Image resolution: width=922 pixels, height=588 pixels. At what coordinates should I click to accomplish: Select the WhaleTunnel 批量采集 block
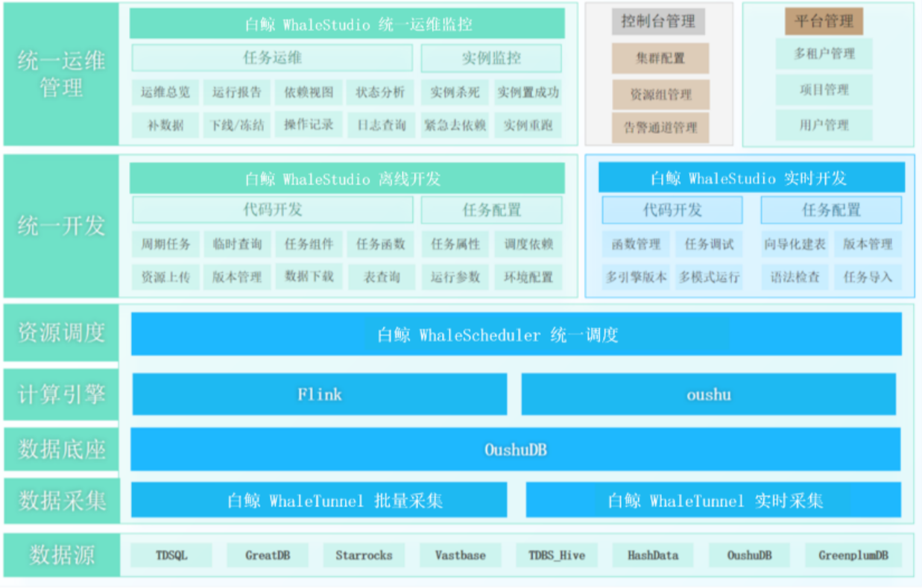click(320, 500)
